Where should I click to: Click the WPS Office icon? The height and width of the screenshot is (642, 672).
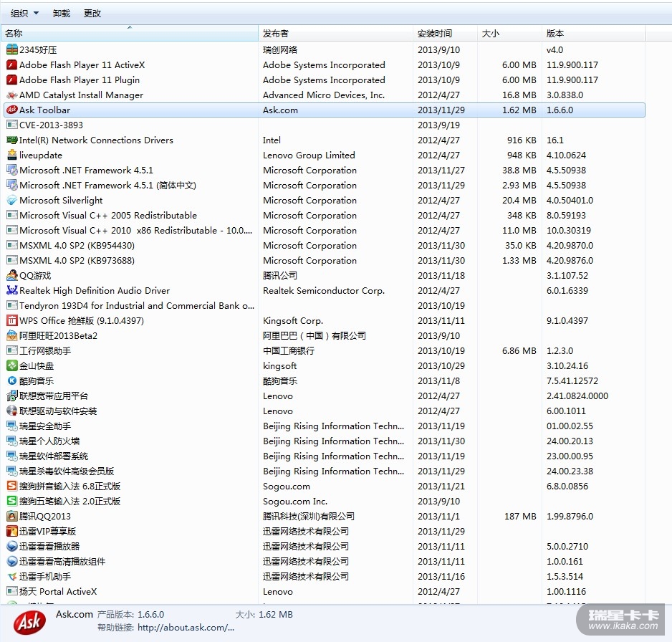tap(12, 320)
